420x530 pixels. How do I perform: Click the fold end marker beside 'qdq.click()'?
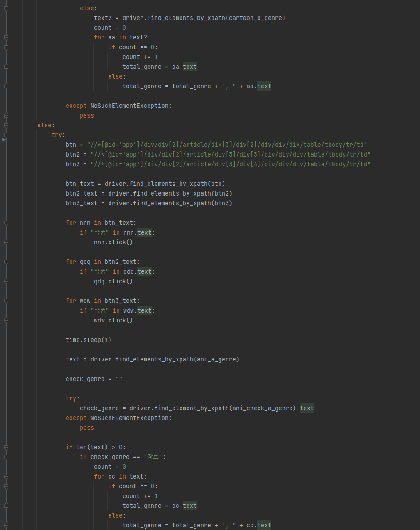pyautogui.click(x=6, y=281)
